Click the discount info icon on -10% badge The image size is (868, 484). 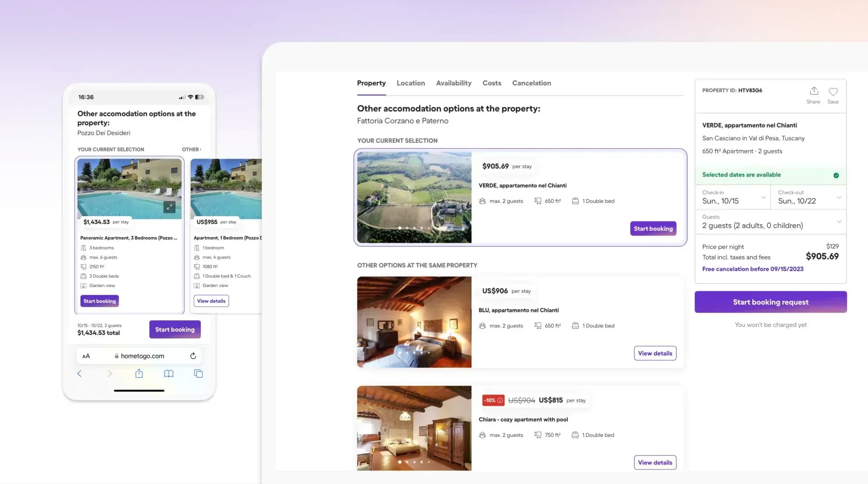(500, 400)
